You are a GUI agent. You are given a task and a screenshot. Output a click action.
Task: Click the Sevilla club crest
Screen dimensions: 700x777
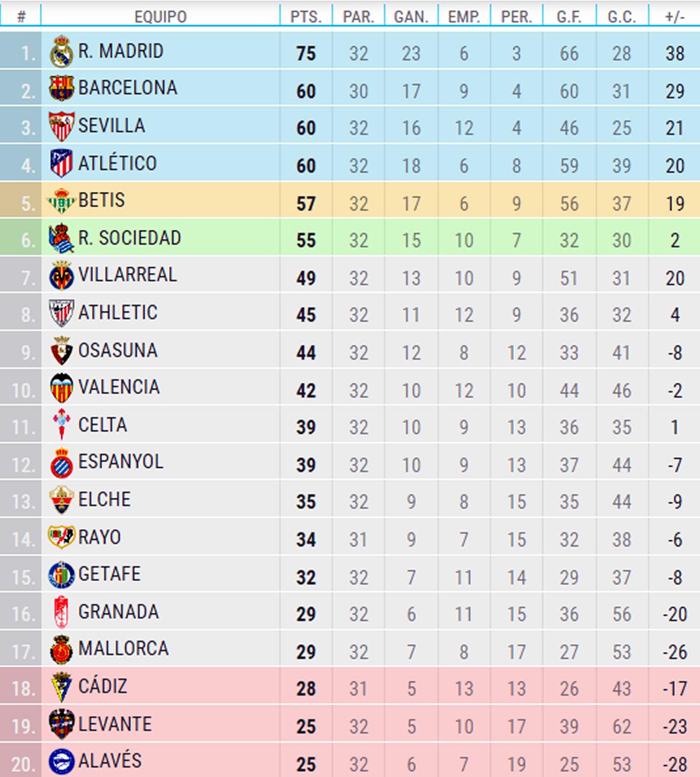pyautogui.click(x=61, y=126)
